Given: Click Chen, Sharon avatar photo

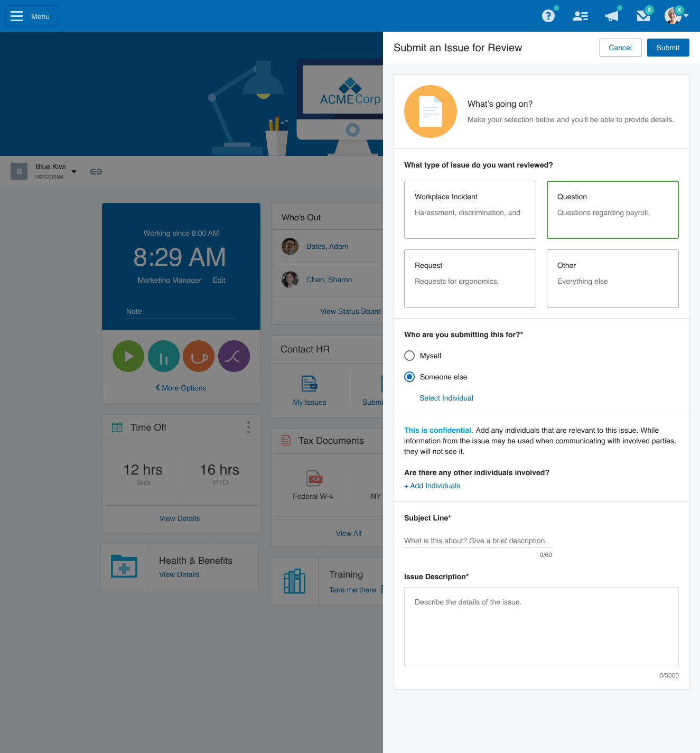Looking at the screenshot, I should pos(290,280).
